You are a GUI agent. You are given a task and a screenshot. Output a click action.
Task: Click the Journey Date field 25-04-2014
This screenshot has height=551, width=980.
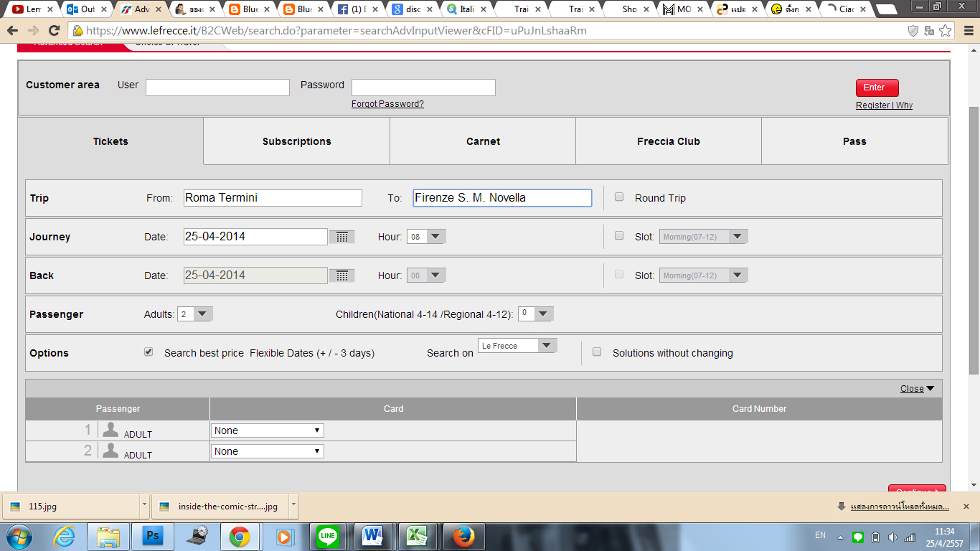(x=255, y=237)
